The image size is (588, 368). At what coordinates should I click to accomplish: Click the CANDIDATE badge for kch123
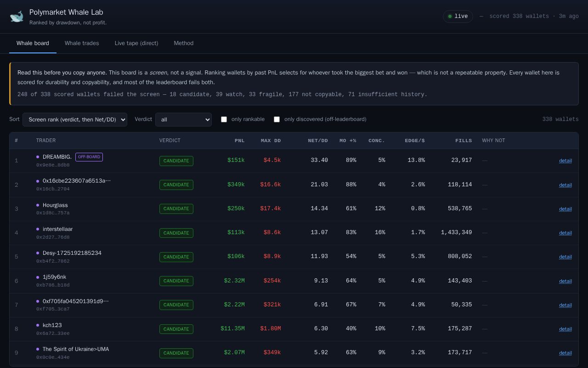(x=176, y=329)
